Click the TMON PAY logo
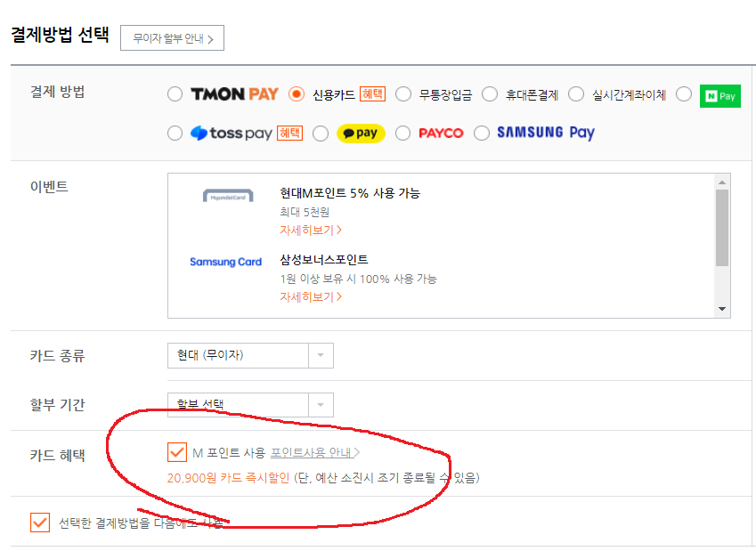The image size is (756, 559). 234,94
